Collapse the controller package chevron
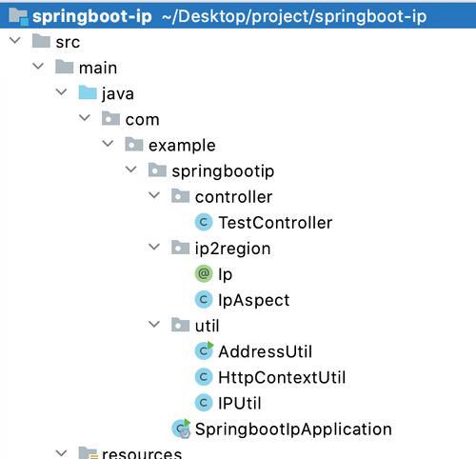This screenshot has height=459, width=476. click(x=154, y=195)
